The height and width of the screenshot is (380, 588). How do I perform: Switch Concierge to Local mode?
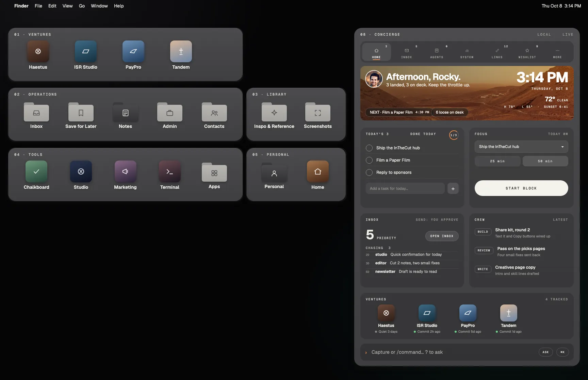coord(544,35)
